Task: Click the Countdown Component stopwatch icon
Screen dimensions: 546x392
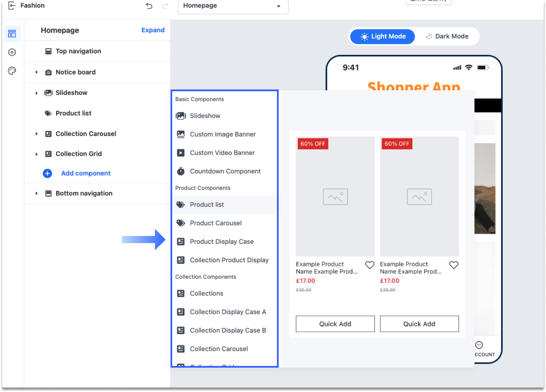Action: pos(181,171)
